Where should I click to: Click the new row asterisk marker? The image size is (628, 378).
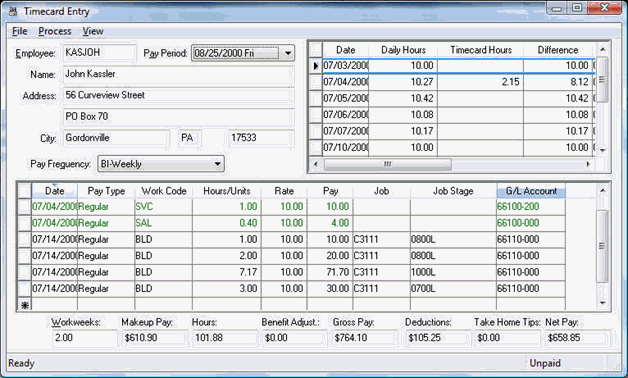tap(24, 305)
